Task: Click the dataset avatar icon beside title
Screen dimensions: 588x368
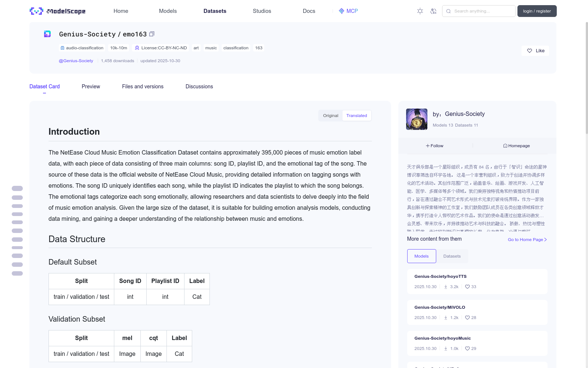Action: point(47,34)
